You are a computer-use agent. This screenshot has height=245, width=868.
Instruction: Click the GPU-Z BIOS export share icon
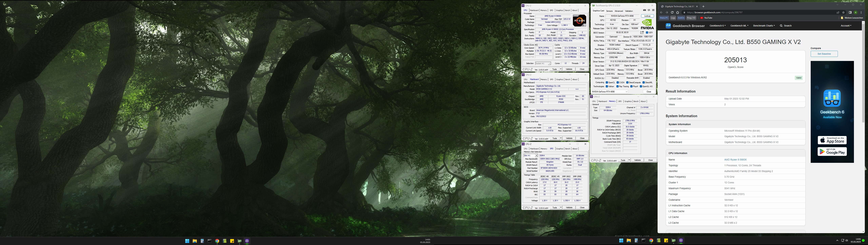click(642, 32)
